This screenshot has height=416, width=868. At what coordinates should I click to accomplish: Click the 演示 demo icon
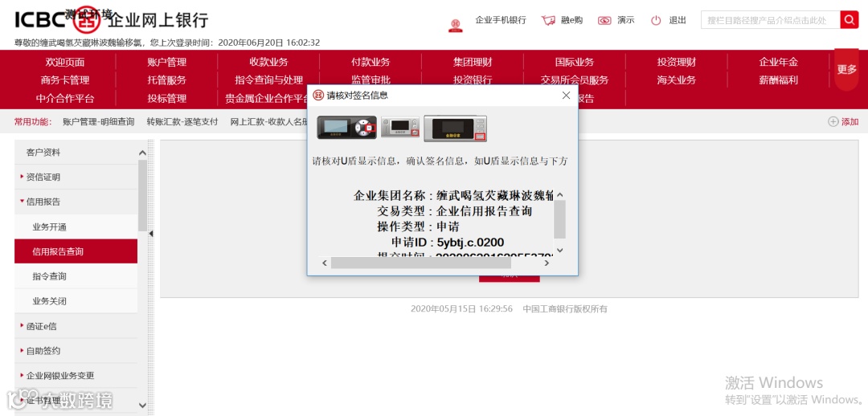click(604, 20)
